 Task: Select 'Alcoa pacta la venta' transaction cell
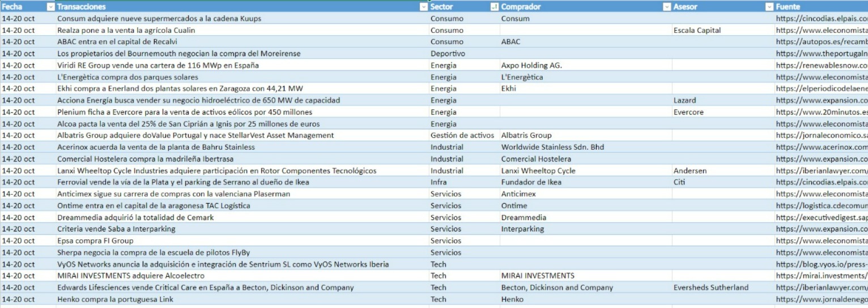pyautogui.click(x=242, y=124)
